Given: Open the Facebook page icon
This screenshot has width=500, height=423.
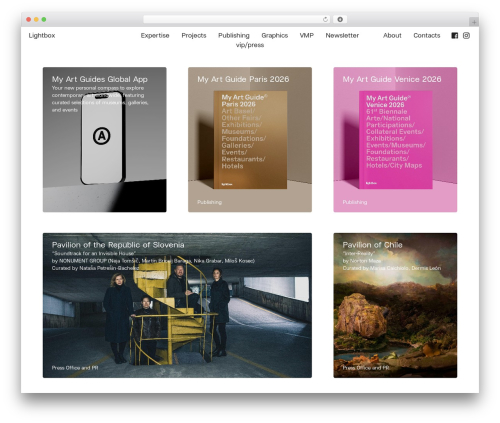Looking at the screenshot, I should coord(454,36).
